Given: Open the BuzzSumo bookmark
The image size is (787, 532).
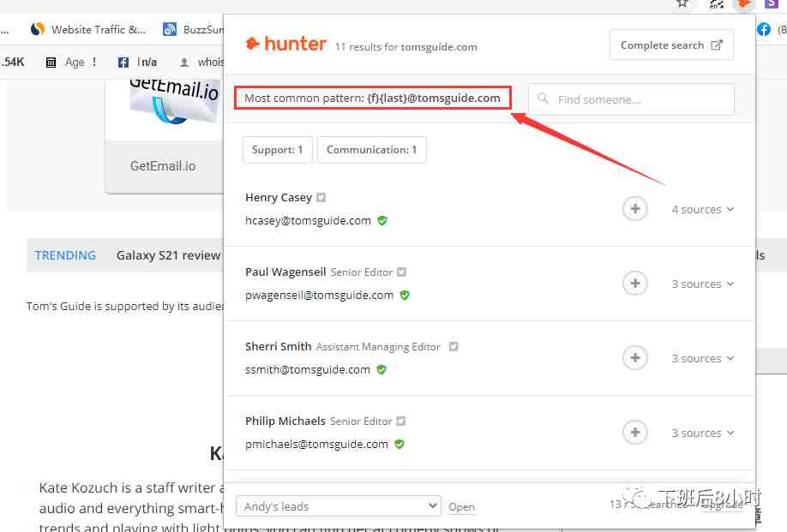Looking at the screenshot, I should click(193, 30).
